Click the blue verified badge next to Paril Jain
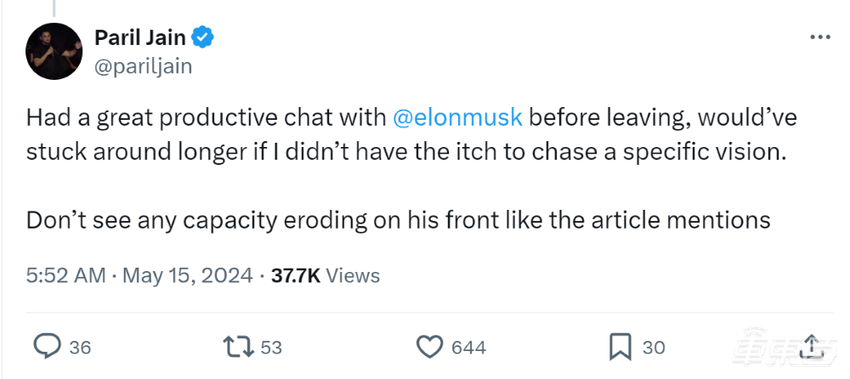Viewport: 850px width, 379px height. click(203, 37)
